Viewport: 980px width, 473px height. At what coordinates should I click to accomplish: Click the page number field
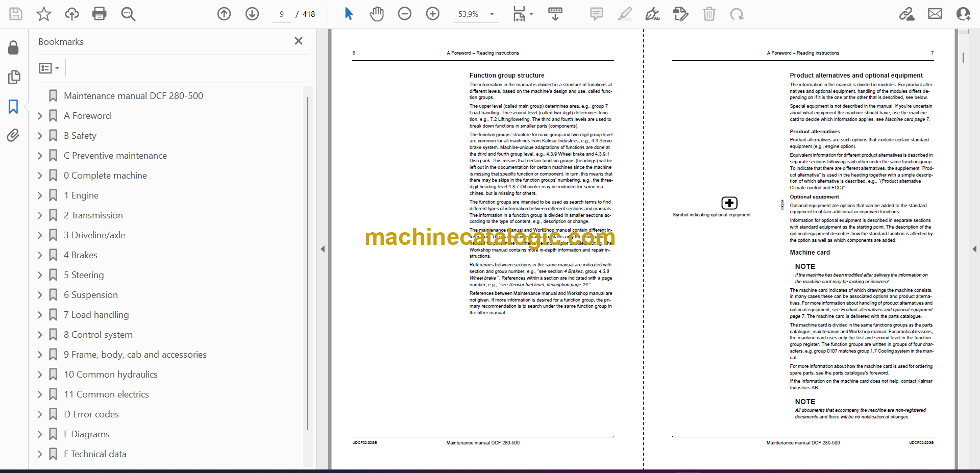(x=282, y=14)
